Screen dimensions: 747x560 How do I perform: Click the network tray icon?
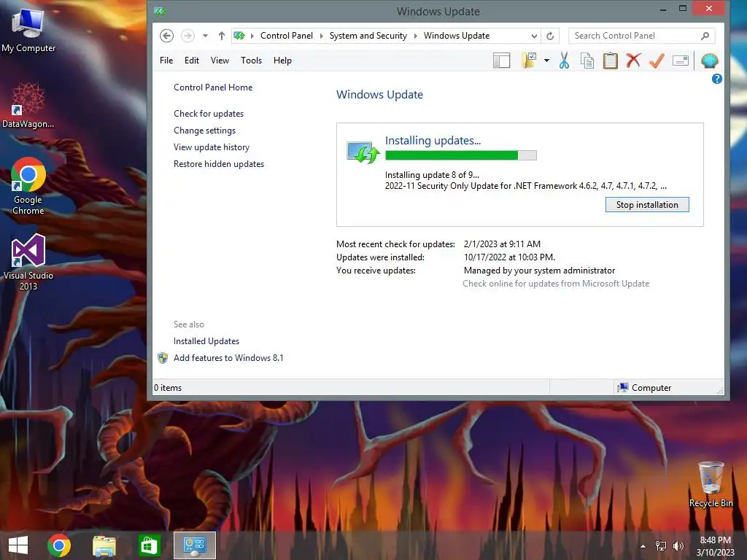pos(661,546)
